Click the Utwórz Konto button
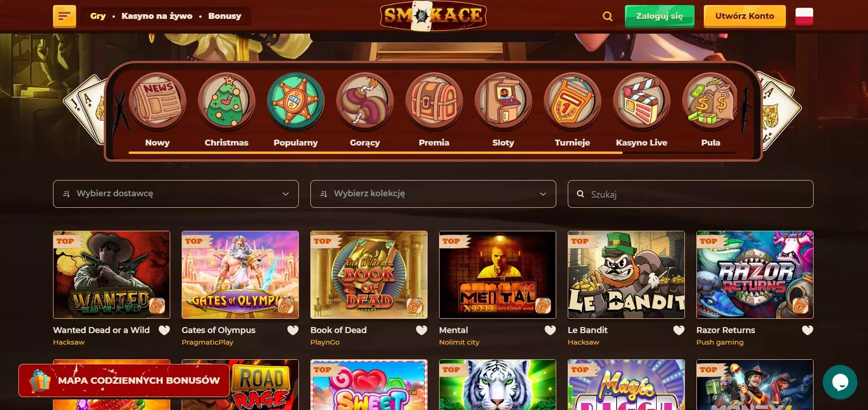The height and width of the screenshot is (410, 868). 744,16
